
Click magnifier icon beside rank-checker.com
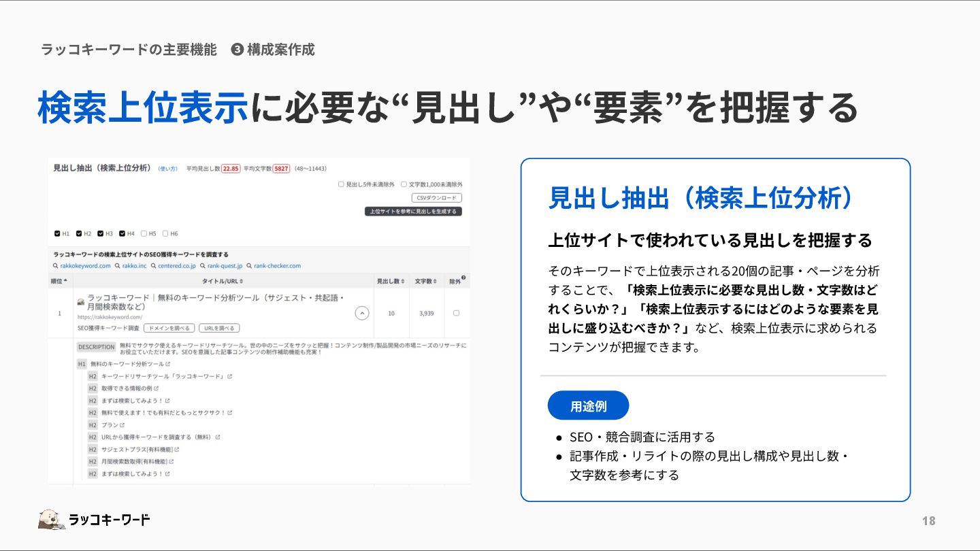(249, 266)
